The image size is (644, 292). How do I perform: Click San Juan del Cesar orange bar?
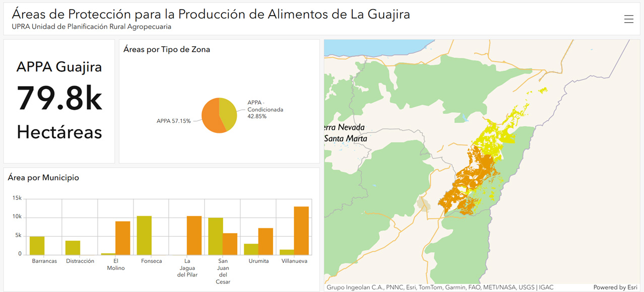[x=230, y=244]
